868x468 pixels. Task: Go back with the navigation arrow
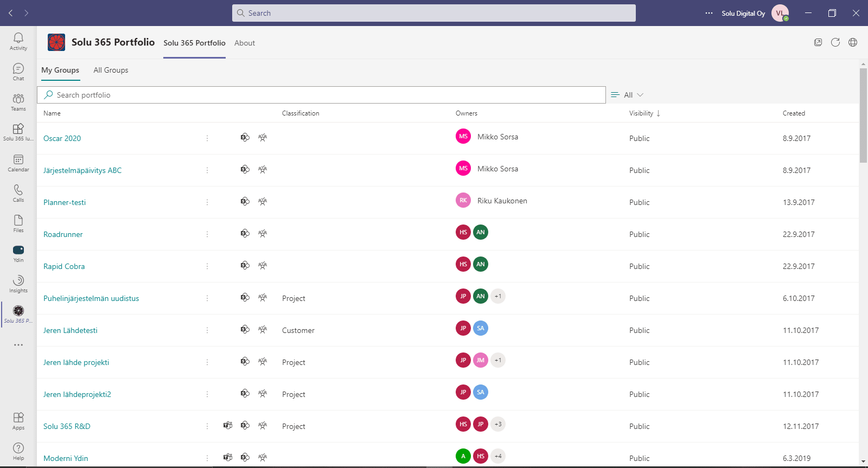pyautogui.click(x=11, y=13)
